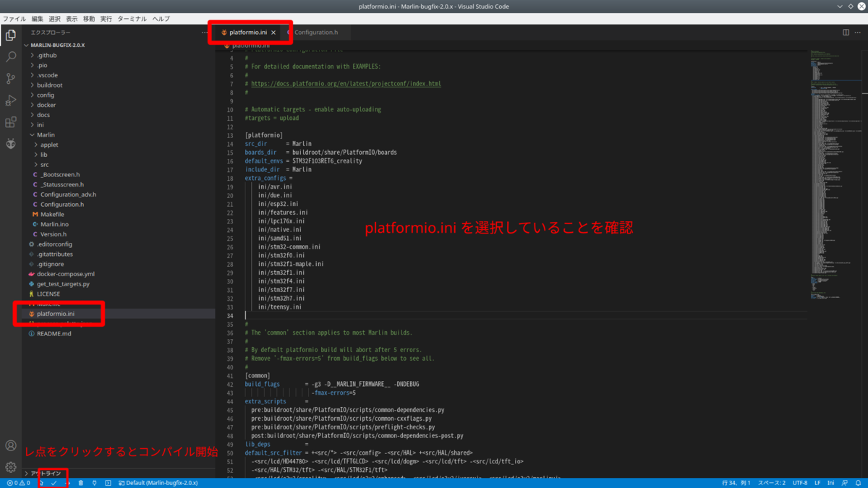Image resolution: width=868 pixels, height=488 pixels.
Task: Click the feedback icon in status bar
Action: point(843,483)
